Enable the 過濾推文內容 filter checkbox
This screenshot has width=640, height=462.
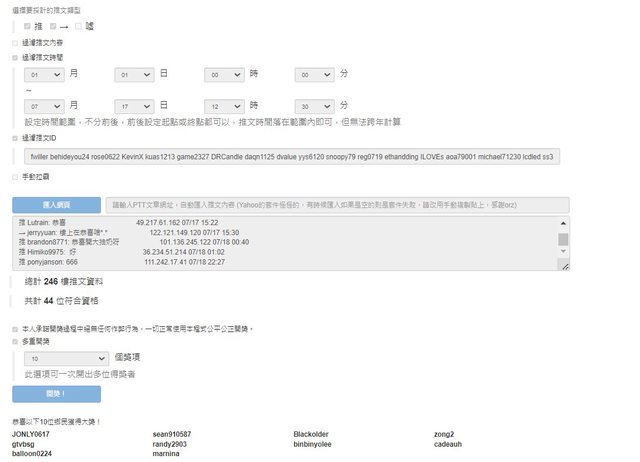[15, 43]
